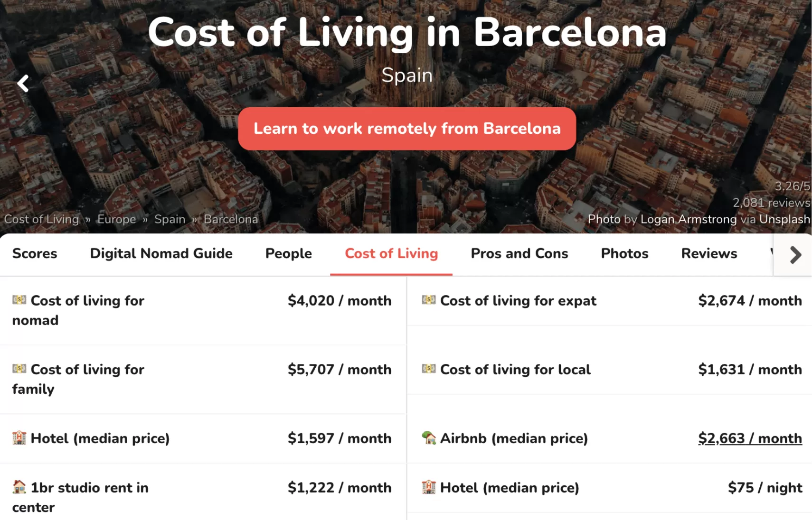Open the Pros and Cons tab
The width and height of the screenshot is (812, 520).
(x=519, y=253)
